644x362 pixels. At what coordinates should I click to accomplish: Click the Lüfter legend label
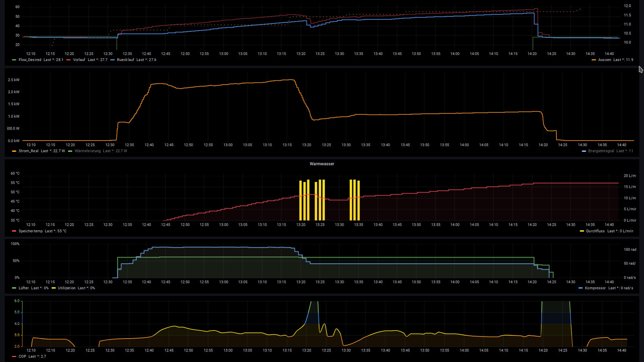click(x=23, y=288)
